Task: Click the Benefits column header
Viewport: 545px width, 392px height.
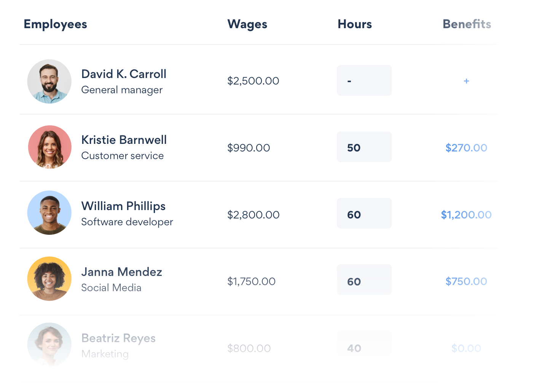Action: (467, 24)
